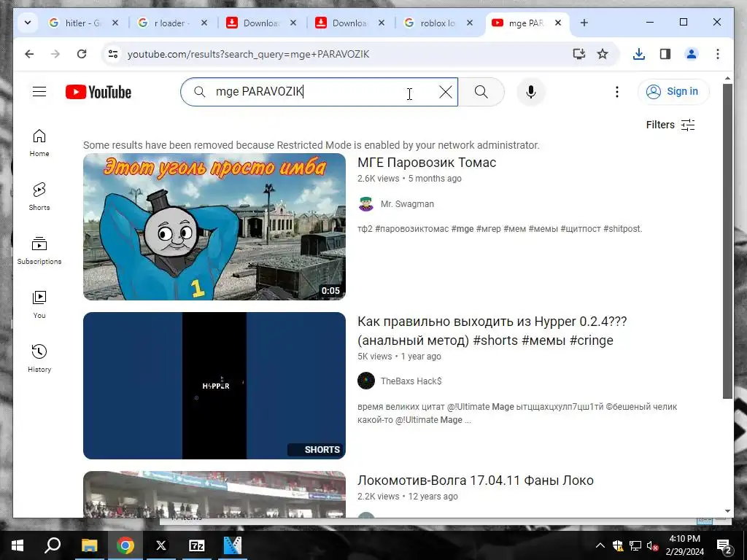Viewport: 747px width, 560px height.
Task: Open video МГЕ Паровозик Томас title
Action: click(426, 163)
